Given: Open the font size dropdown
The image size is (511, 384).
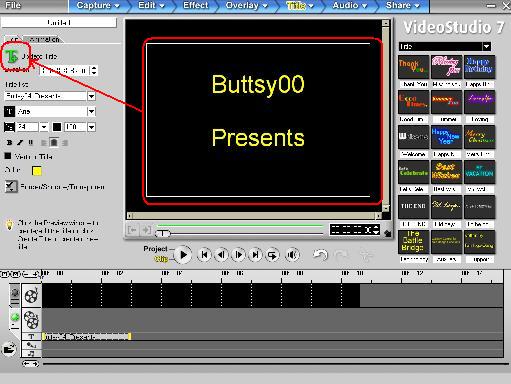Looking at the screenshot, I should pyautogui.click(x=44, y=127).
